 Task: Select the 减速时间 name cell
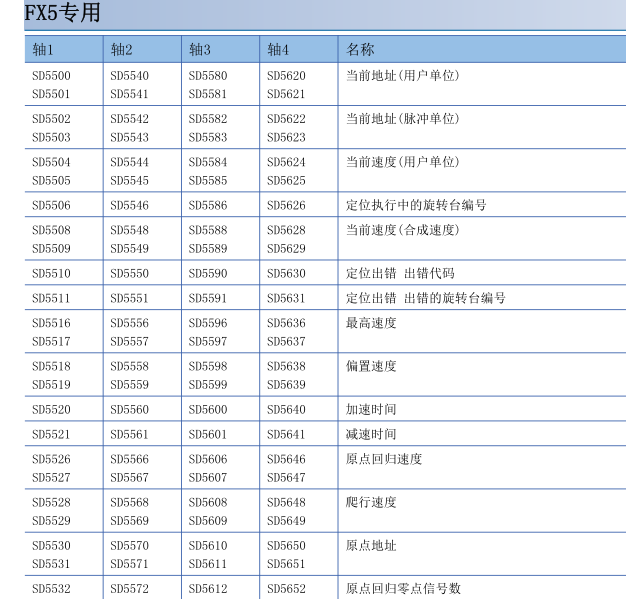coord(371,434)
